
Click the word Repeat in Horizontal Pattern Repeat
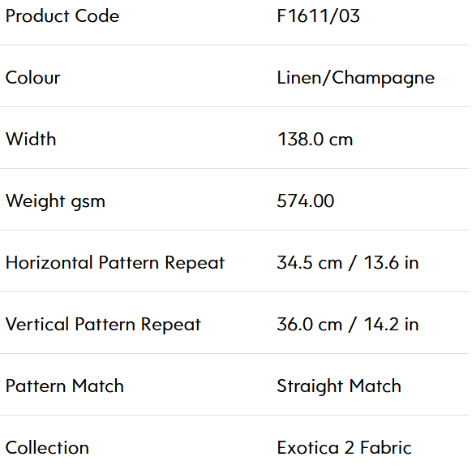click(x=195, y=264)
